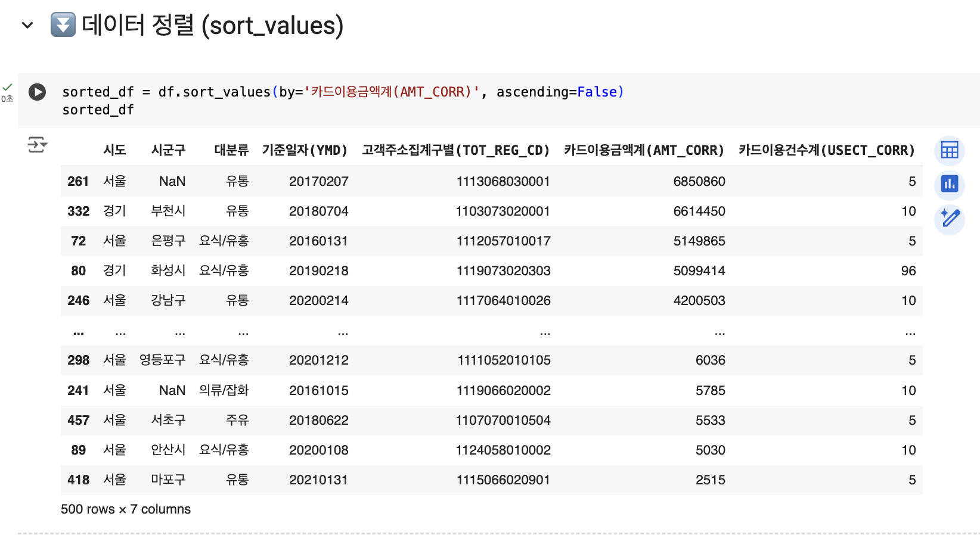Viewport: 980px width, 535px height.
Task: Click the usage count value 96
Action: (x=908, y=270)
